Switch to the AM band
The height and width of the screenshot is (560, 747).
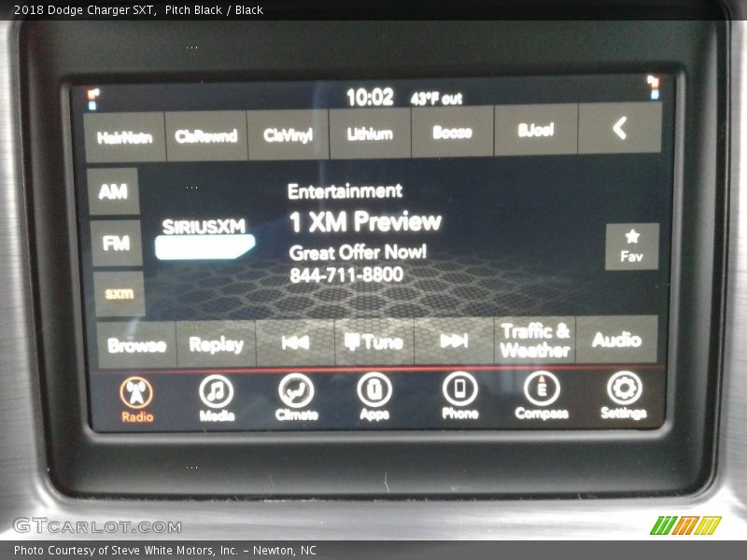pyautogui.click(x=113, y=191)
